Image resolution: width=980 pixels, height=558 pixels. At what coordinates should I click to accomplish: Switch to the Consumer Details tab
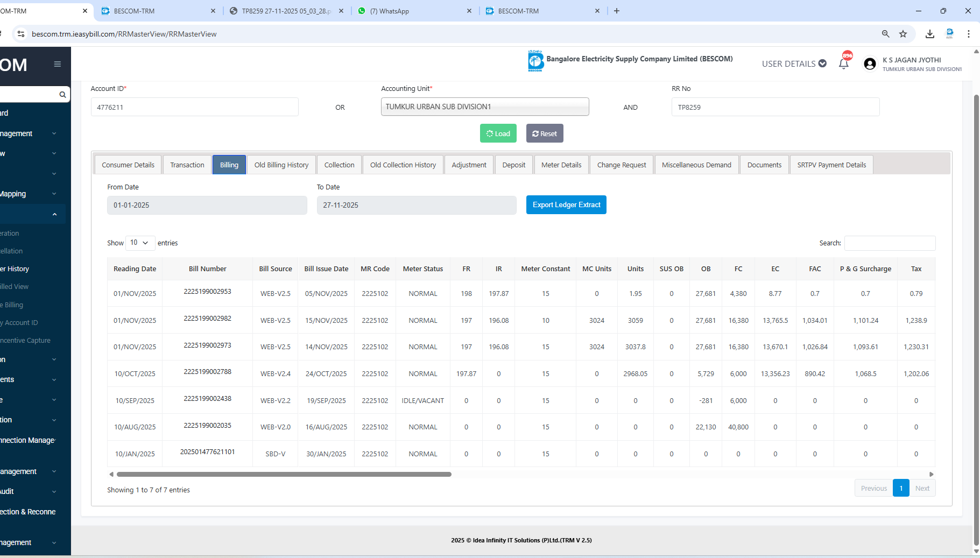point(128,165)
